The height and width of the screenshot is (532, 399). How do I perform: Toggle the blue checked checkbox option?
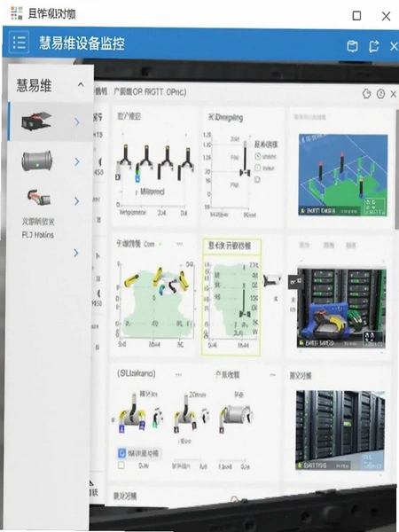coord(121,453)
